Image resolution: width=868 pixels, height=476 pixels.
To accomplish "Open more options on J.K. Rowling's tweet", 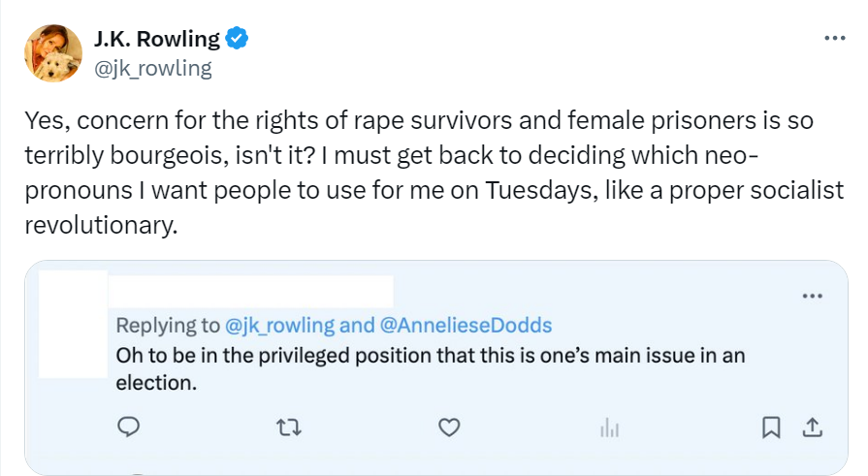I will pos(834,38).
